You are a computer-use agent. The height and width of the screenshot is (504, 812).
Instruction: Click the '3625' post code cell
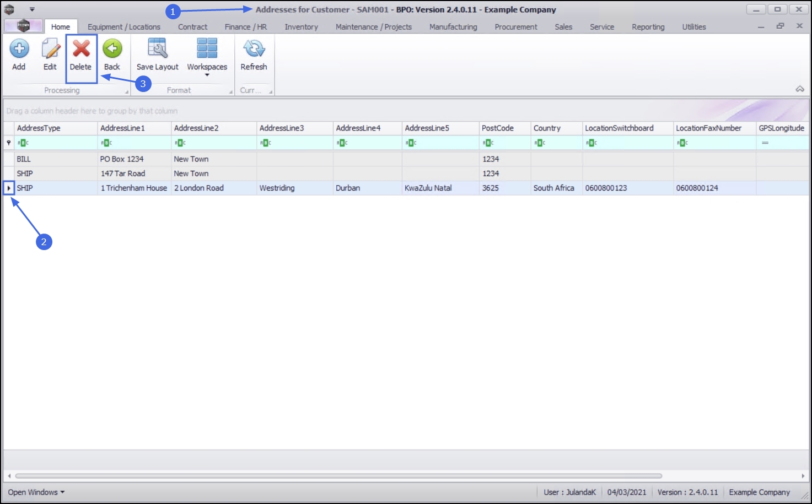[505, 188]
